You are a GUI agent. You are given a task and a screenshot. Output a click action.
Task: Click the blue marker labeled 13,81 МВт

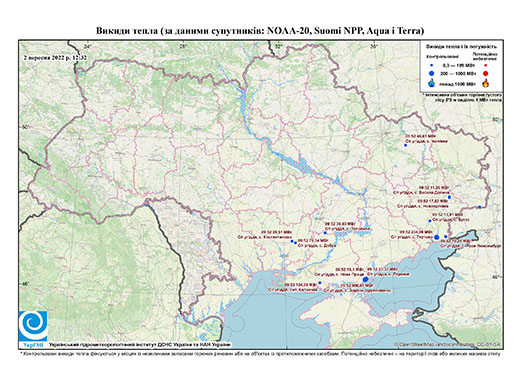pos(430,221)
